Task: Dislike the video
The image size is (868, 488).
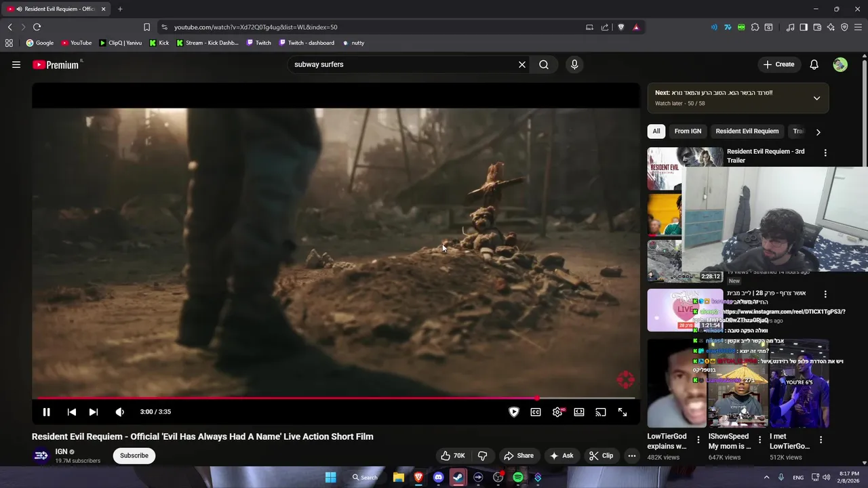Action: pyautogui.click(x=483, y=455)
